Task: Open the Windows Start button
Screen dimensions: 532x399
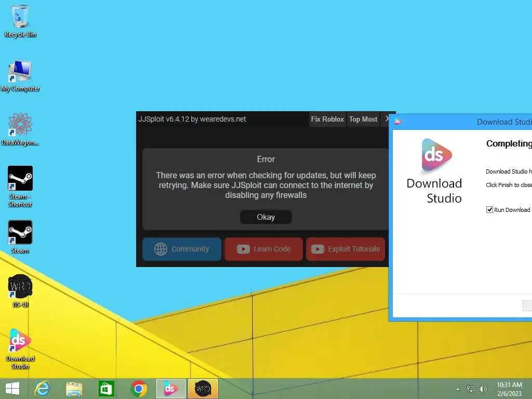Action: click(x=12, y=389)
